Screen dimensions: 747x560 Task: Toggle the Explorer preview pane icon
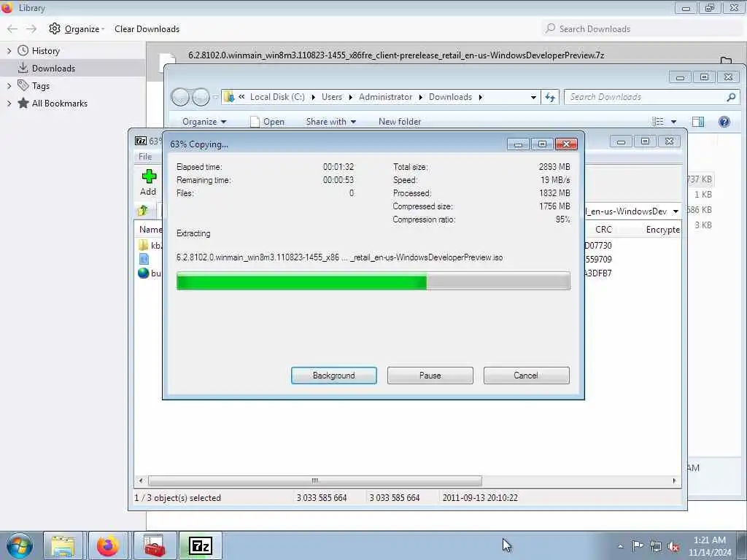point(698,122)
